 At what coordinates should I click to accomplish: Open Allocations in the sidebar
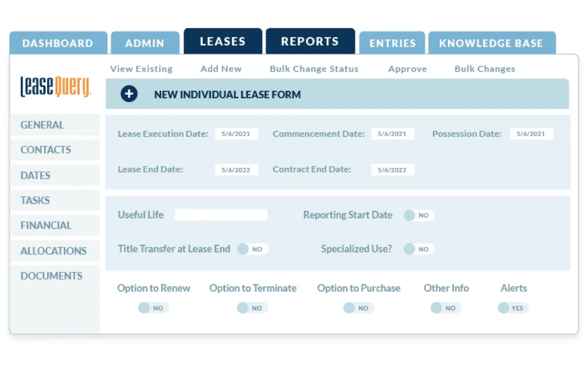pos(55,250)
